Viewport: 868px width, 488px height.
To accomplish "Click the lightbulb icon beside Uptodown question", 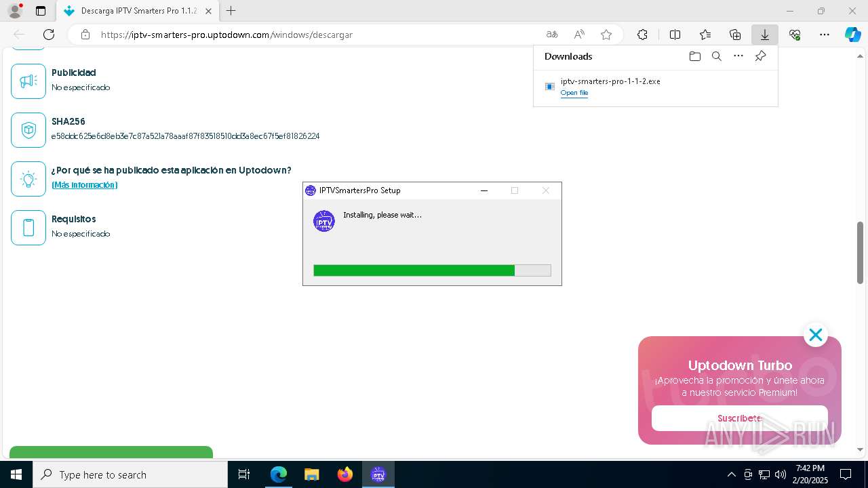I will pyautogui.click(x=28, y=179).
